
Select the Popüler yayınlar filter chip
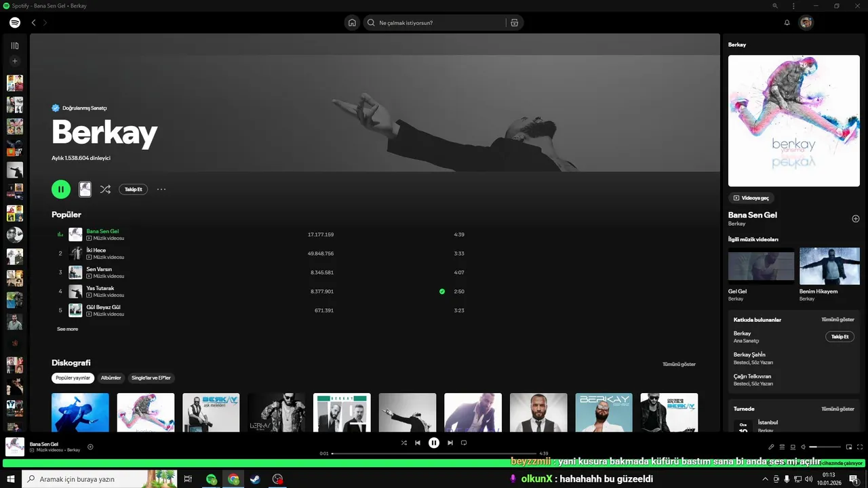(73, 378)
